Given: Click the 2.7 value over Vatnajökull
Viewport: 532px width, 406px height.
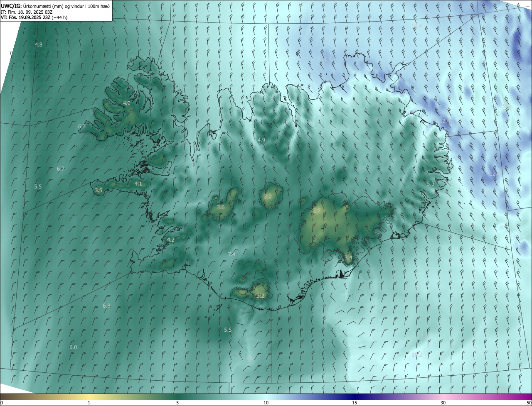Looking at the screenshot, I should pyautogui.click(x=317, y=211).
